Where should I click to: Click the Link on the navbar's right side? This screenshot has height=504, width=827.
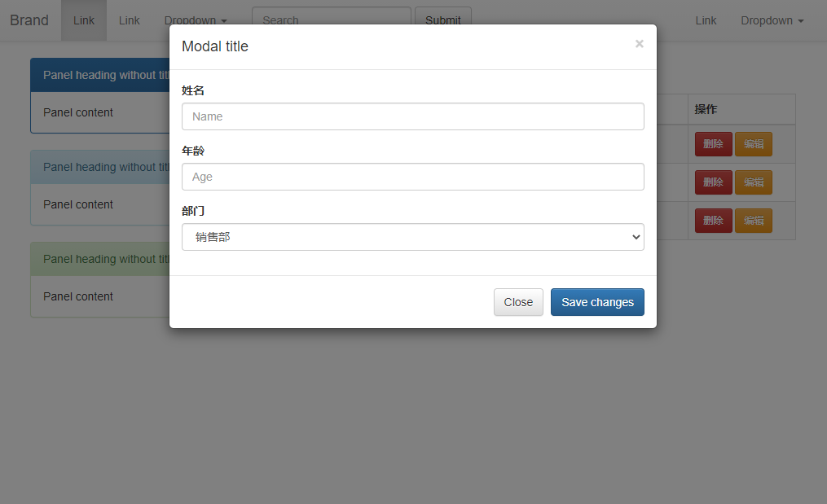pos(706,20)
